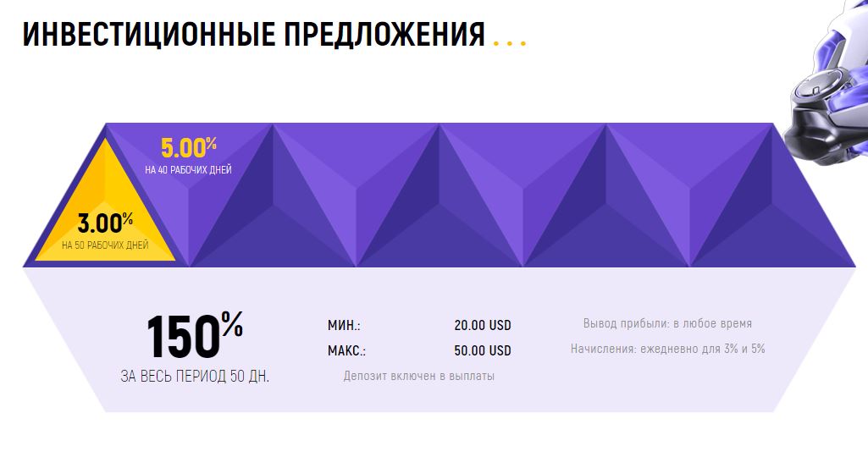Click the robot hand image
Image resolution: width=868 pixels, height=457 pixels.
(x=827, y=85)
